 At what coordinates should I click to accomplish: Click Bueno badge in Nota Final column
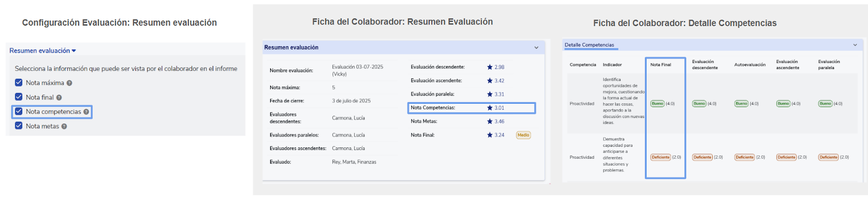coord(658,103)
